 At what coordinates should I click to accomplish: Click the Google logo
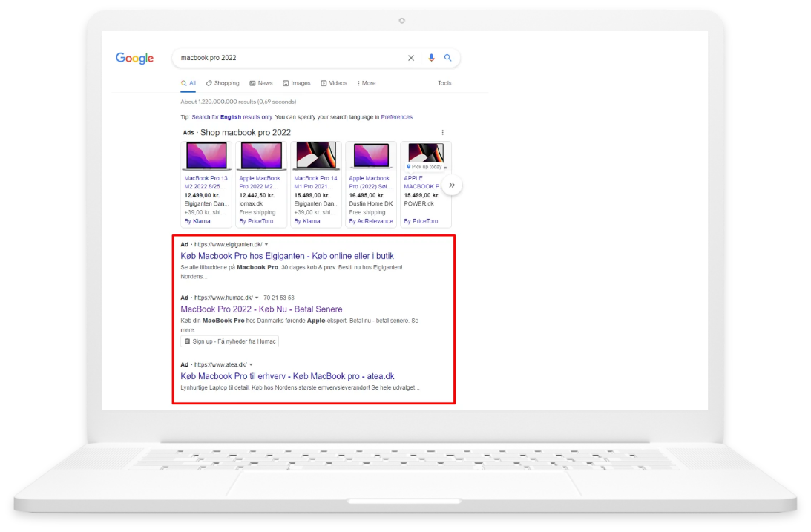point(134,59)
